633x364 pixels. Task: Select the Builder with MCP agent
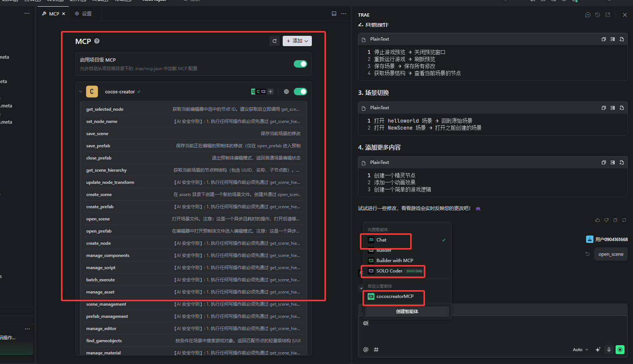tap(407, 261)
